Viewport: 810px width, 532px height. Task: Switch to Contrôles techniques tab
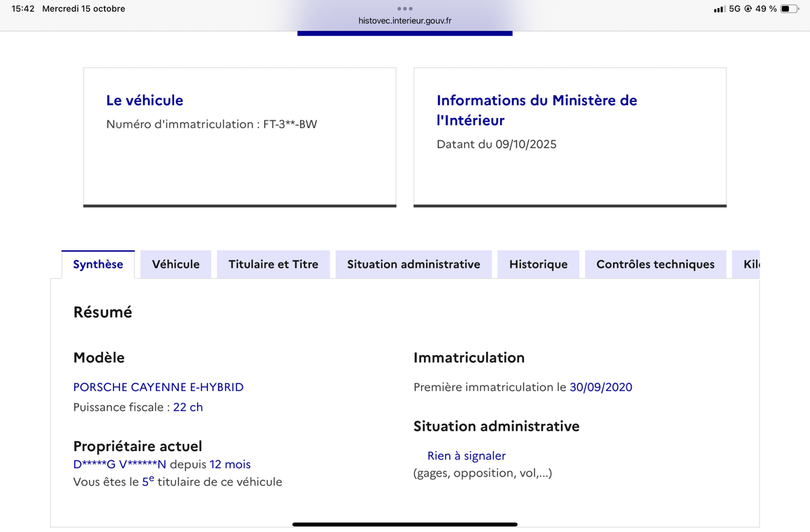pyautogui.click(x=655, y=264)
